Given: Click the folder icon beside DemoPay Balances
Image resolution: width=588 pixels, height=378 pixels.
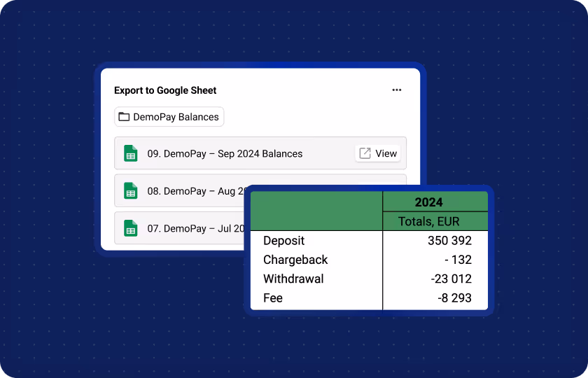Looking at the screenshot, I should (x=124, y=117).
